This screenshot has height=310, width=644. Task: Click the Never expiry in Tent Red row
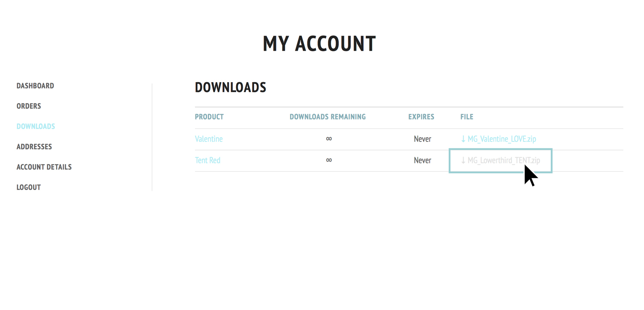point(422,160)
